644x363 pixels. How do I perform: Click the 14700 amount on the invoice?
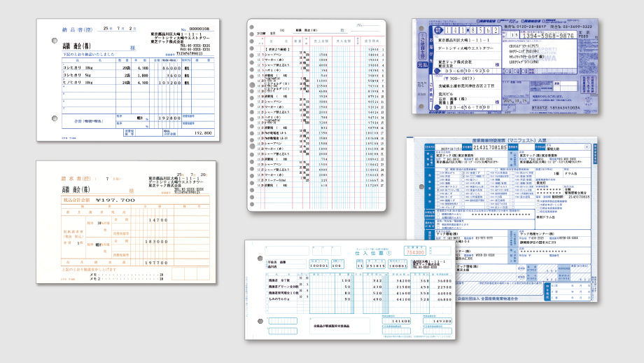pos(159,220)
